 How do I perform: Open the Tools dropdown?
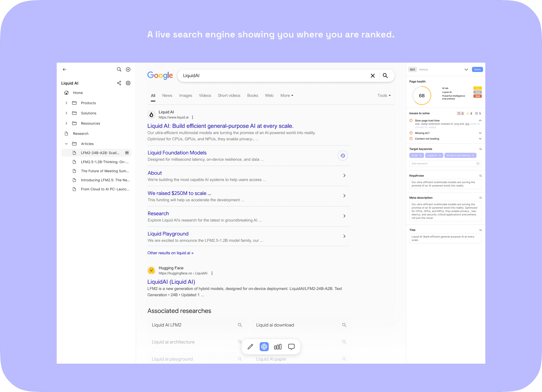384,96
